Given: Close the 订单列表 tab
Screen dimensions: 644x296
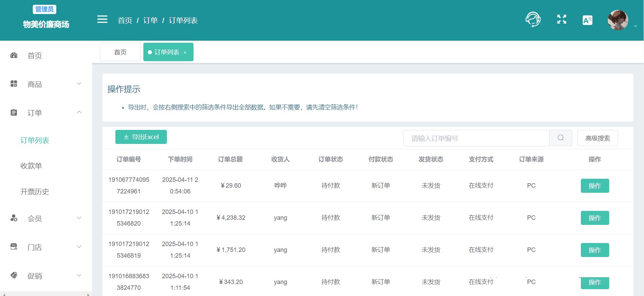Looking at the screenshot, I should click(185, 53).
